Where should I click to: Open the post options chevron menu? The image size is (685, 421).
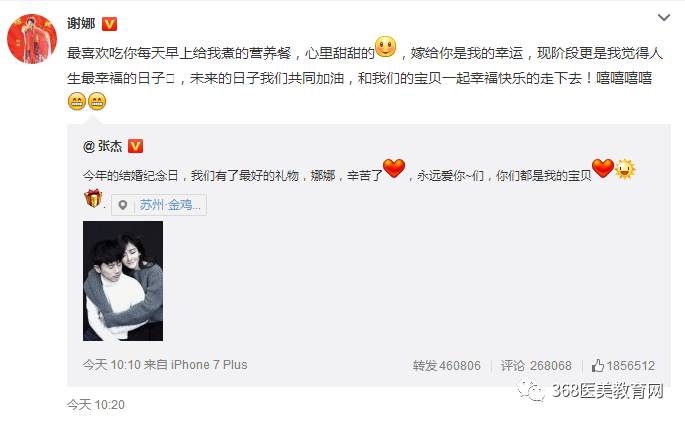click(664, 18)
